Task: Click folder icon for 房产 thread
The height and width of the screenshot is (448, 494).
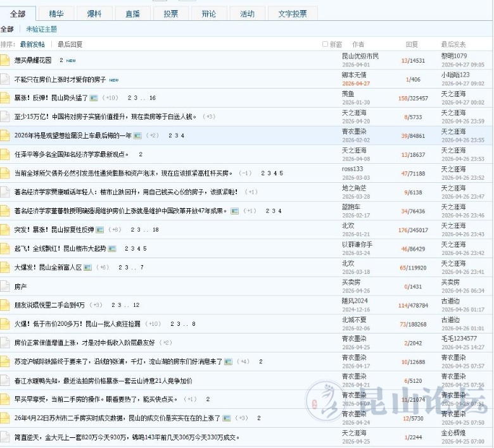Action: [x=5, y=287]
